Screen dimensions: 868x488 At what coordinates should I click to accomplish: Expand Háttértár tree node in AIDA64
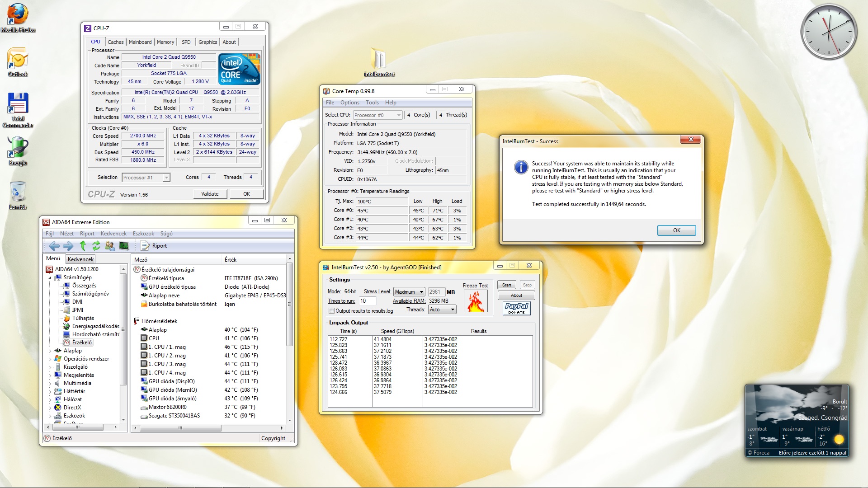pos(50,392)
